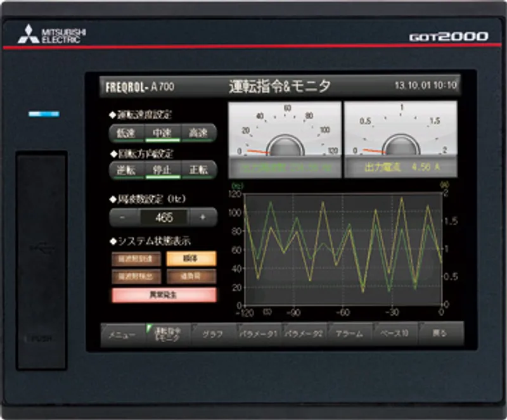Viewport: 507px width, 420px height.
Task: Tap the blue power LED indicator
Action: [x=44, y=114]
